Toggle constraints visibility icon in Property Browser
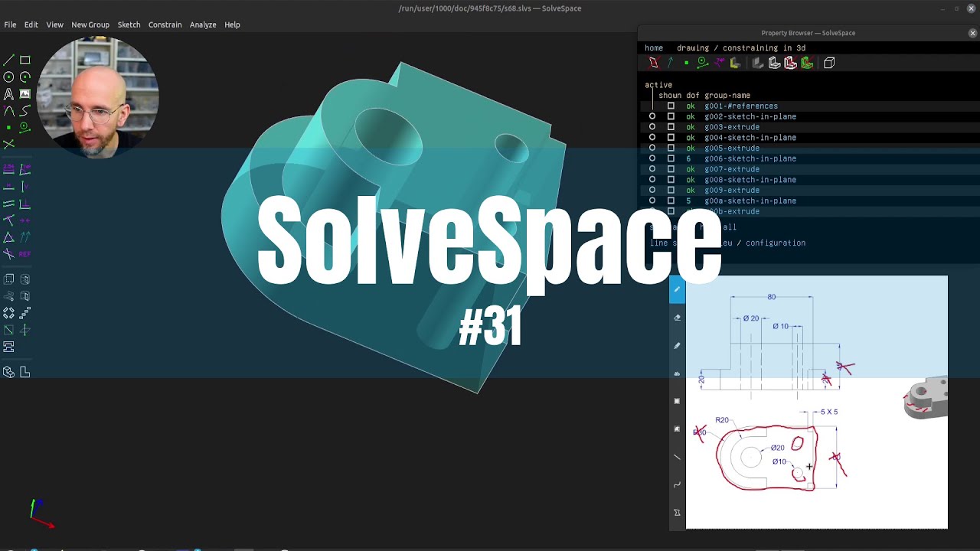This screenshot has width=980, height=551. point(719,63)
